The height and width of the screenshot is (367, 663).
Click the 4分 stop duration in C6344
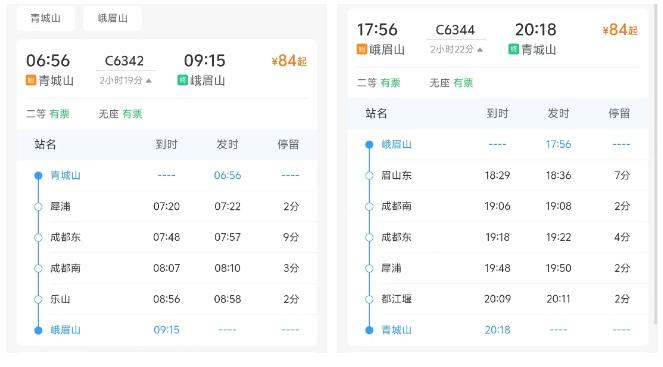click(622, 237)
